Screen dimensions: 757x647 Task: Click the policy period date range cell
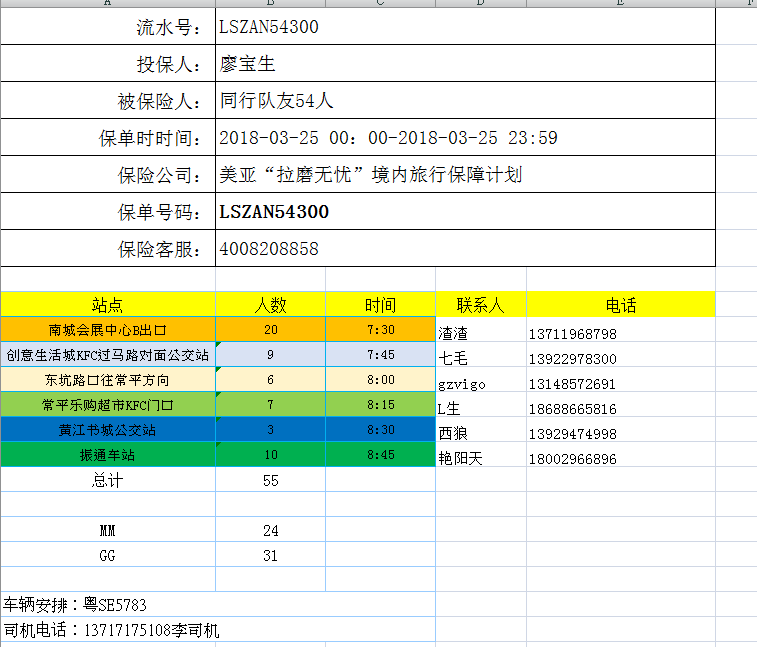tap(465, 138)
